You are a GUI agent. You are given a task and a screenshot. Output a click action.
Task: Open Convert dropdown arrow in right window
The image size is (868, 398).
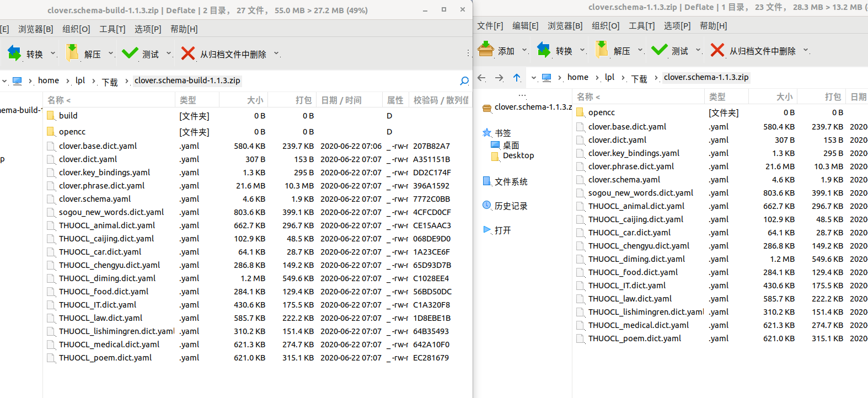click(582, 51)
